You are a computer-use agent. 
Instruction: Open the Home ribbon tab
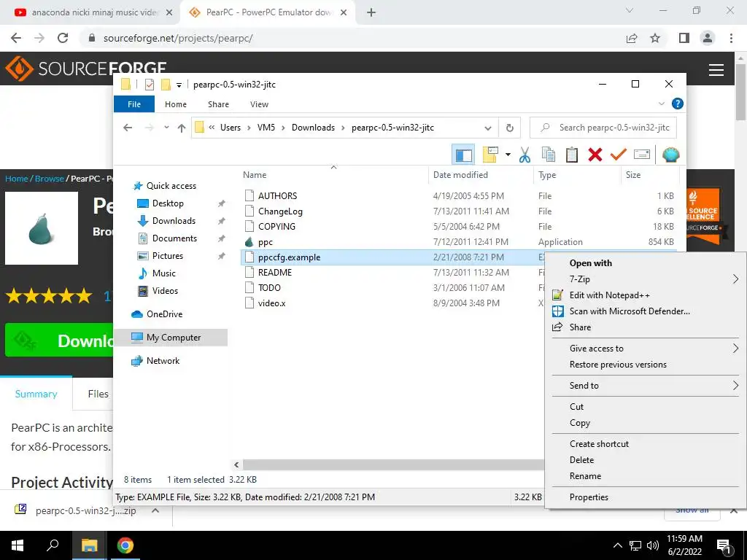[x=176, y=104]
